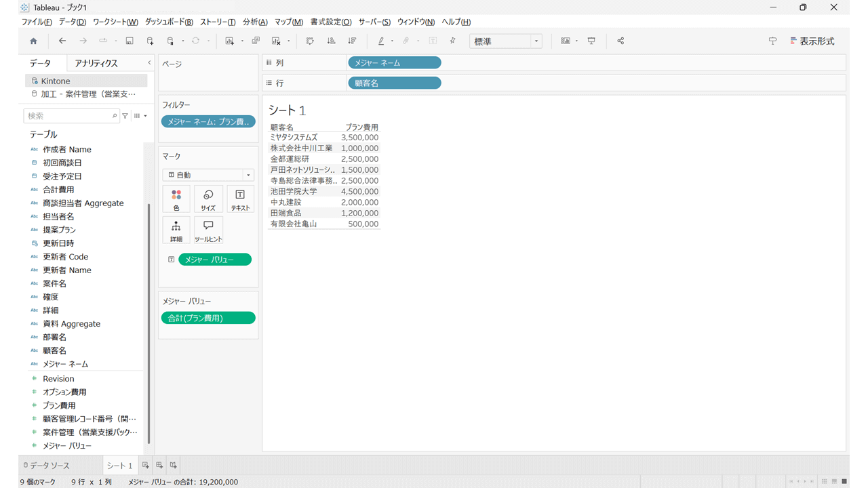Click the メジャー ネーム pill on Columns shelf

pyautogui.click(x=395, y=63)
